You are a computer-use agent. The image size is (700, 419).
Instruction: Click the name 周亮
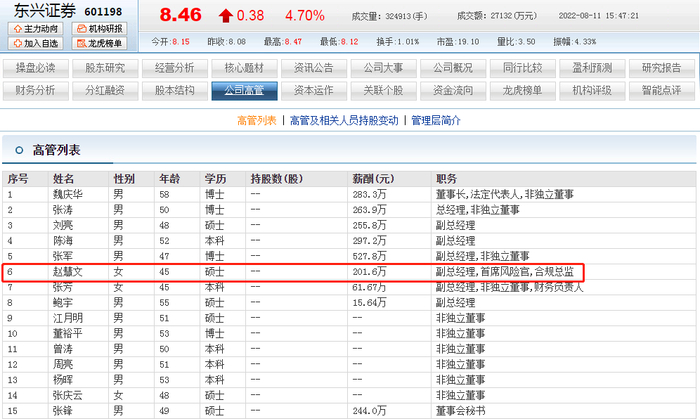pyautogui.click(x=63, y=365)
